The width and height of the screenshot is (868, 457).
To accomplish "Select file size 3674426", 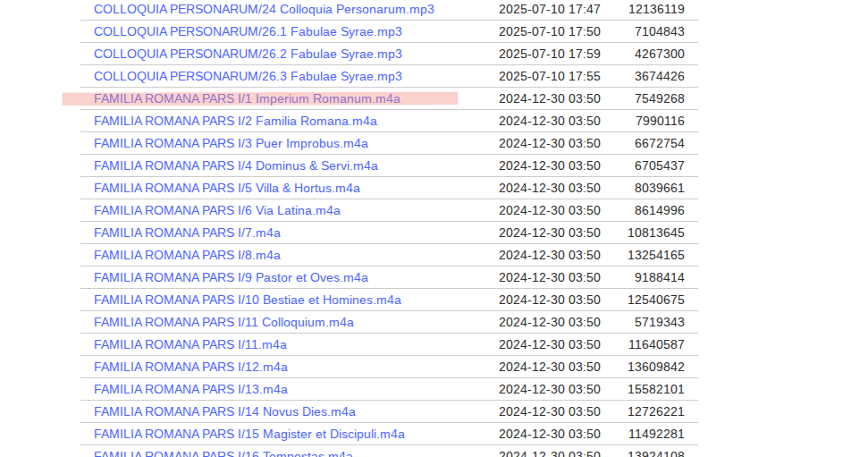I will click(x=660, y=76).
